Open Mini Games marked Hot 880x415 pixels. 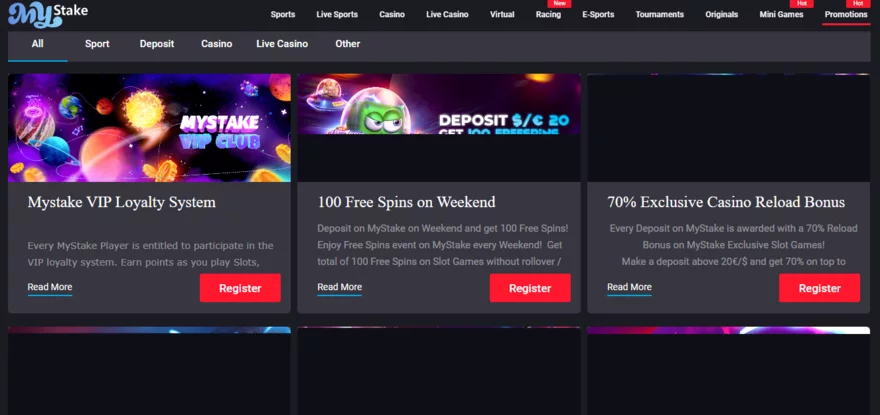(781, 15)
